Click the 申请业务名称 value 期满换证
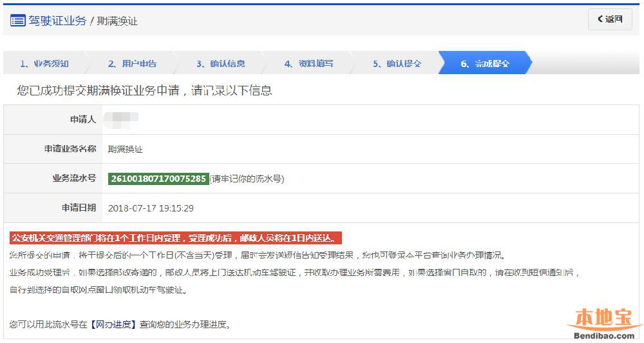 tap(126, 150)
